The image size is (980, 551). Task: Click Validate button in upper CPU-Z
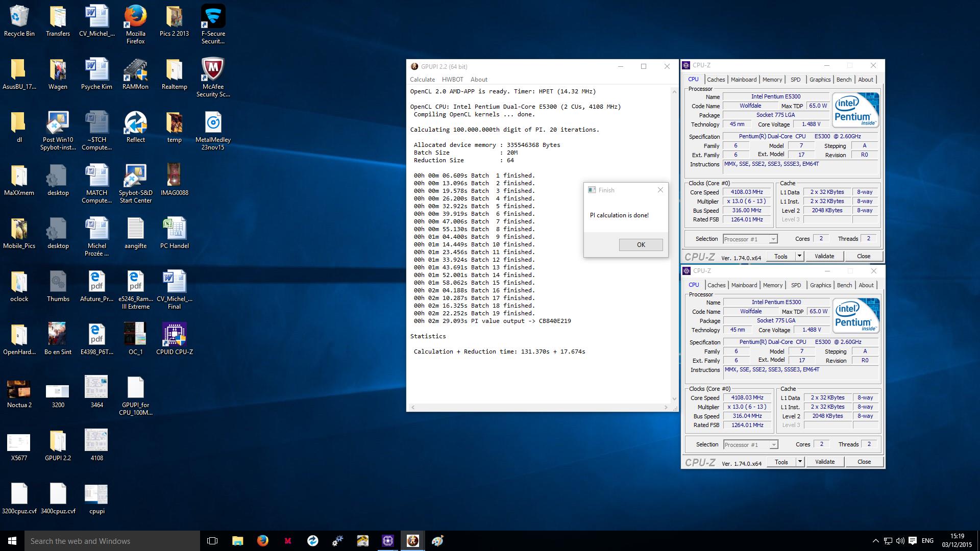coord(824,256)
